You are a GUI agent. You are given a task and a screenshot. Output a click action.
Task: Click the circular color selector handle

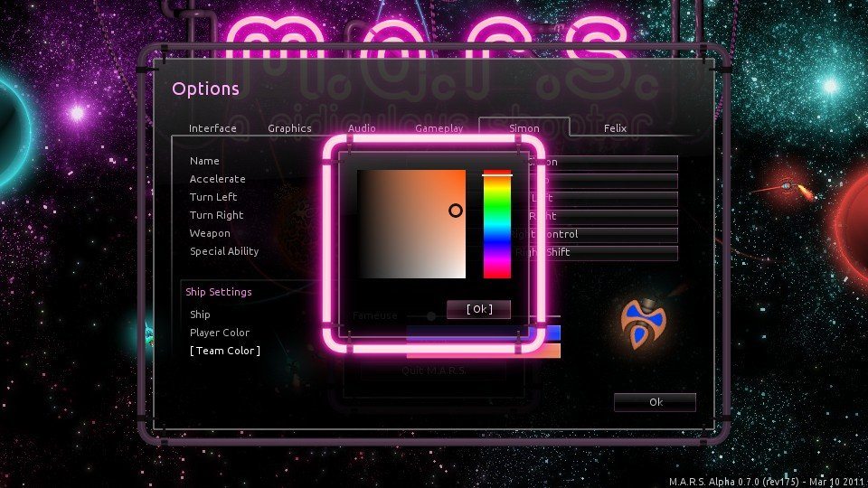pos(456,211)
